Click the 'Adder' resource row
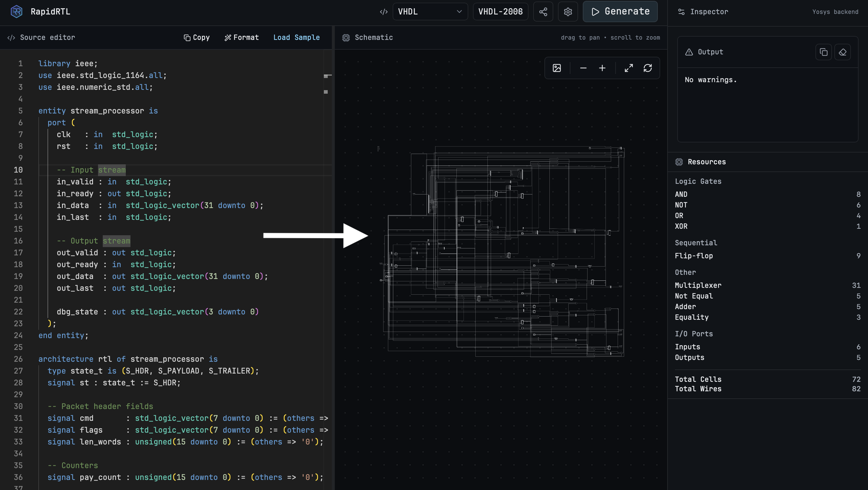 pos(768,307)
